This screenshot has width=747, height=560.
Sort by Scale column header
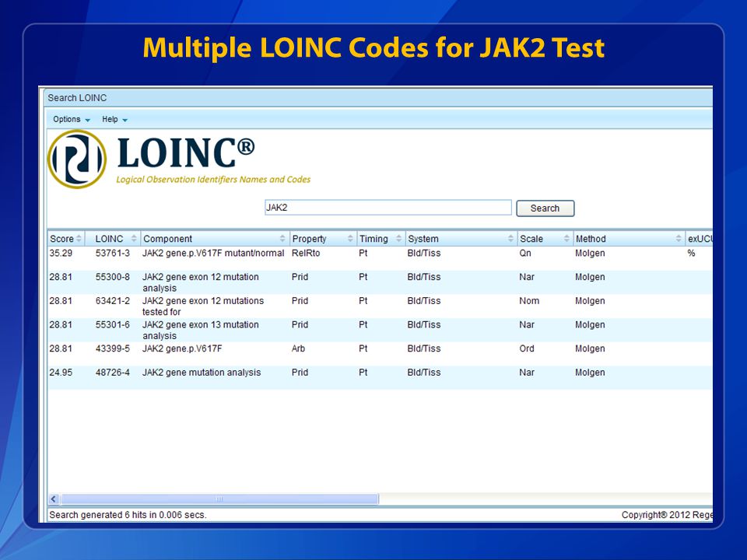click(545, 239)
